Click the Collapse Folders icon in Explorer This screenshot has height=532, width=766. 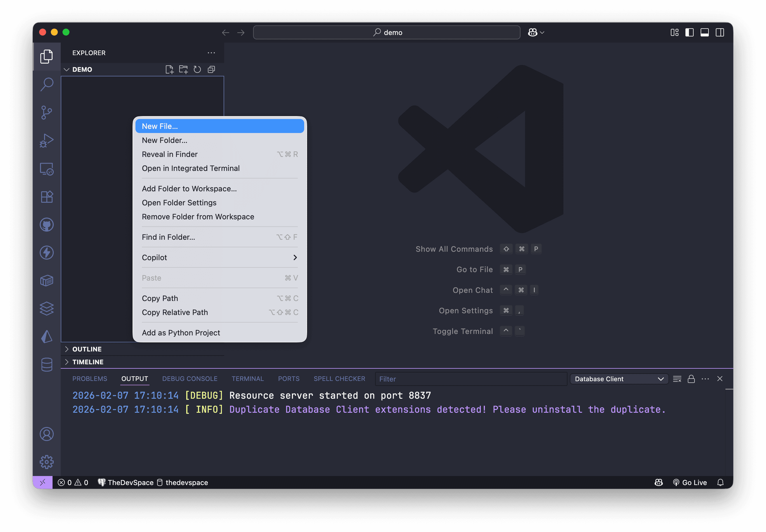click(211, 69)
